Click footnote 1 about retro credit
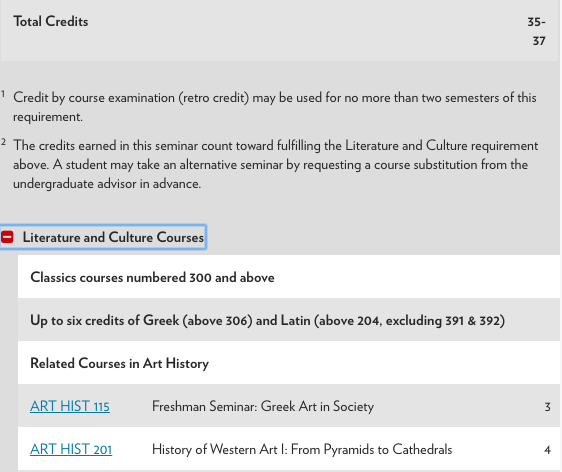The image size is (562, 472). [x=275, y=107]
